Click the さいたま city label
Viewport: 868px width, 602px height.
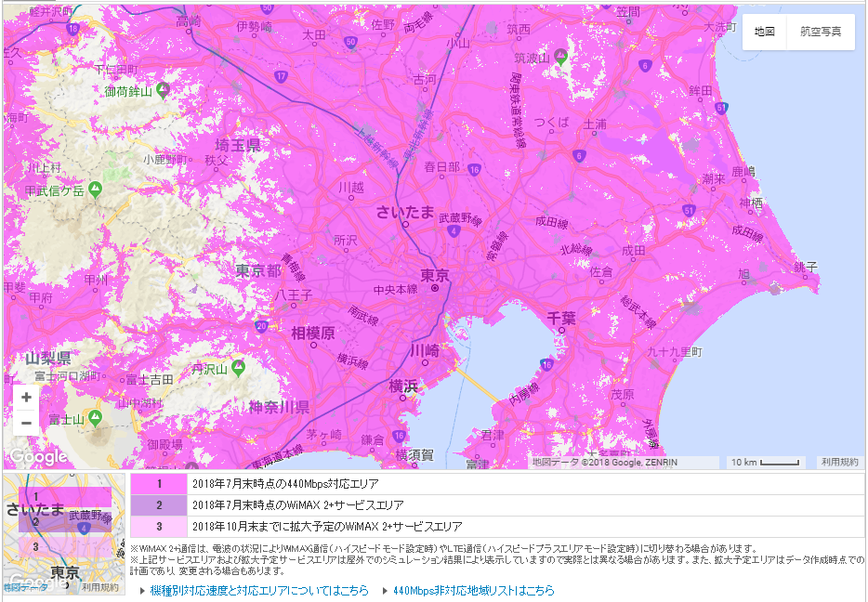tap(405, 212)
